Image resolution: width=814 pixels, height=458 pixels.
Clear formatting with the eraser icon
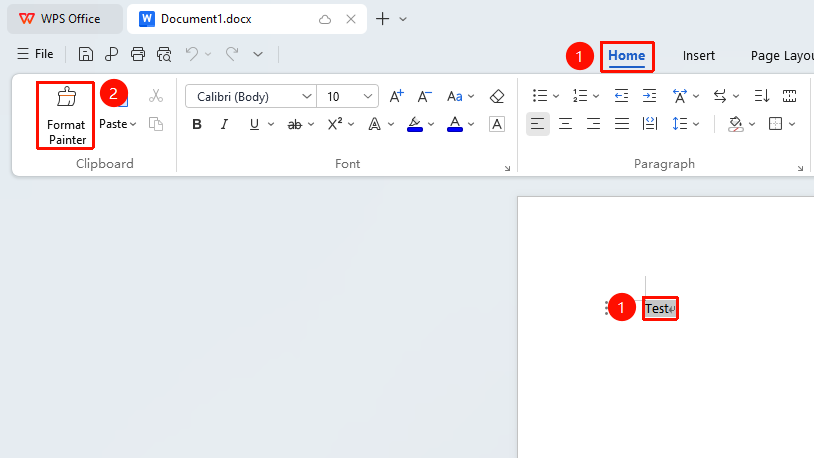click(497, 96)
